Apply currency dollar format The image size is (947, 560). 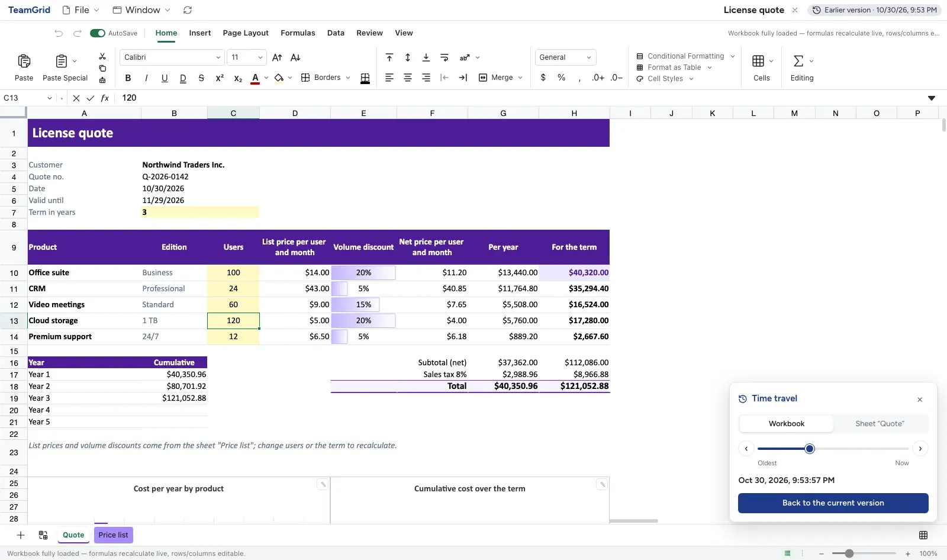543,78
